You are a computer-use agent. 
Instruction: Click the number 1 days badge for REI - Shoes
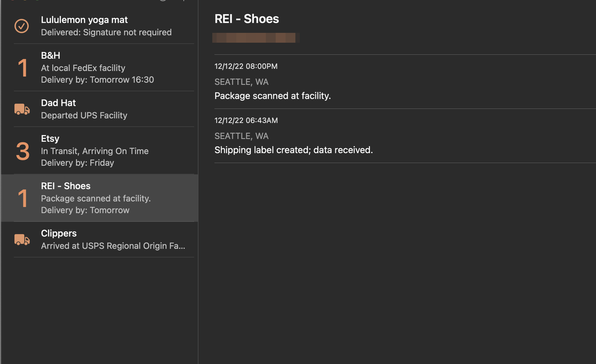[x=23, y=198]
